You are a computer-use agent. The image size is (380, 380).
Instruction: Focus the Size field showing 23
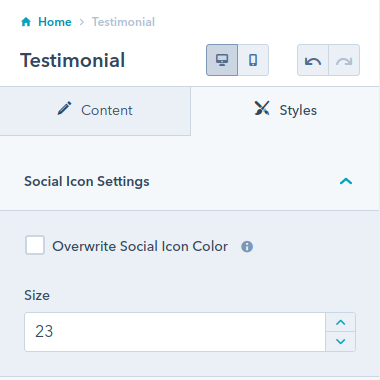point(175,332)
